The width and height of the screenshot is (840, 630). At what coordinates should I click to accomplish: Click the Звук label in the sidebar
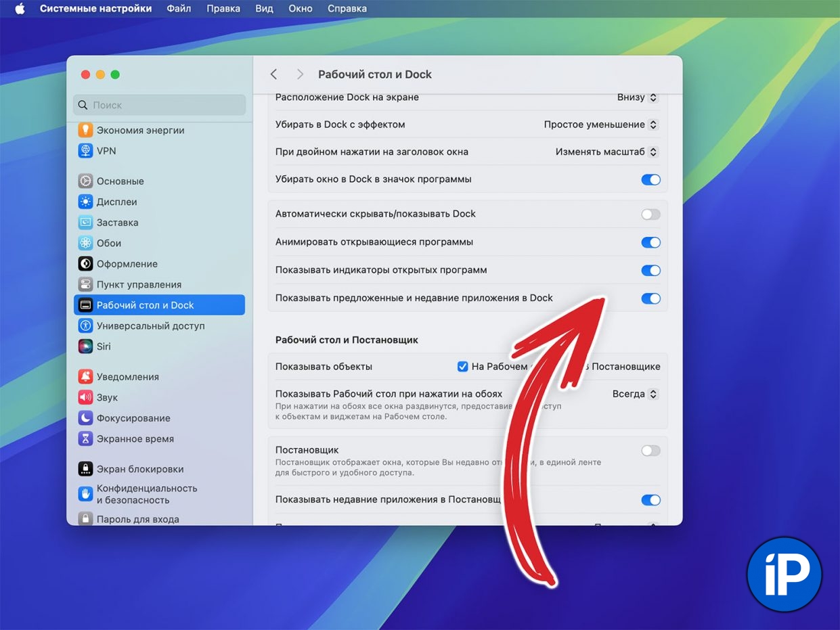pyautogui.click(x=108, y=397)
